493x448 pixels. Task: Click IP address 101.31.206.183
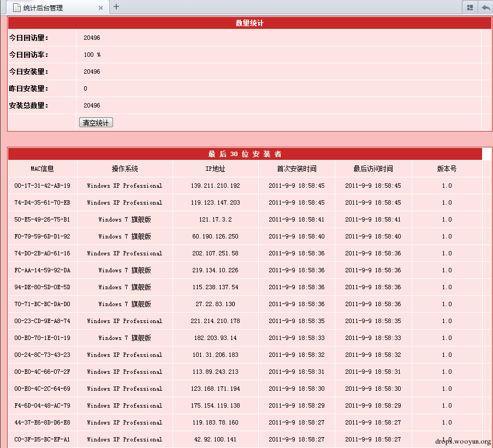[x=215, y=355]
